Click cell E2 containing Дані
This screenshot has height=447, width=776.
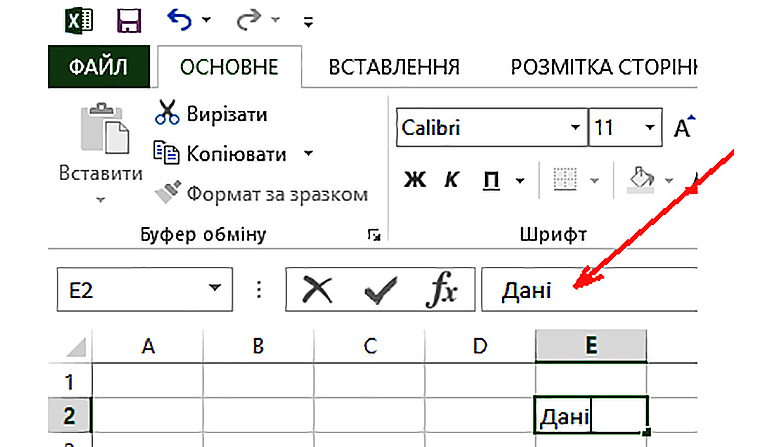(x=591, y=416)
